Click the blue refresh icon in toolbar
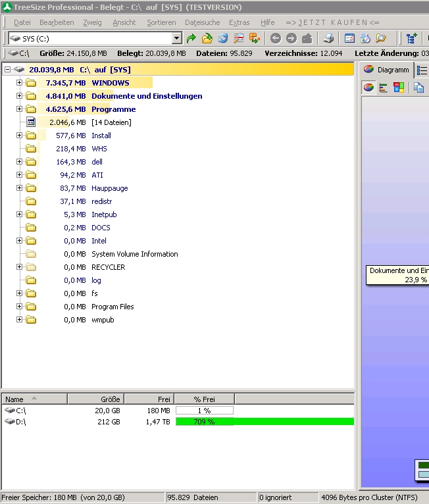This screenshot has height=504, width=429. point(223,39)
